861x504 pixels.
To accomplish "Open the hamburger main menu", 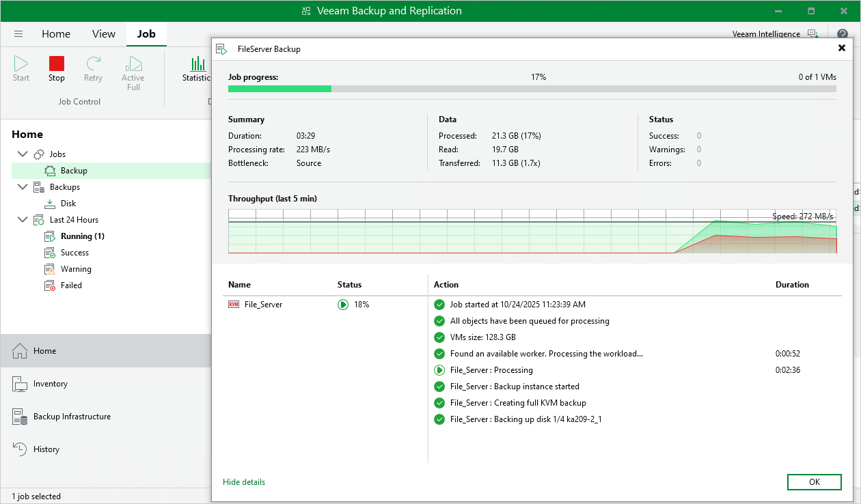I will 18,34.
